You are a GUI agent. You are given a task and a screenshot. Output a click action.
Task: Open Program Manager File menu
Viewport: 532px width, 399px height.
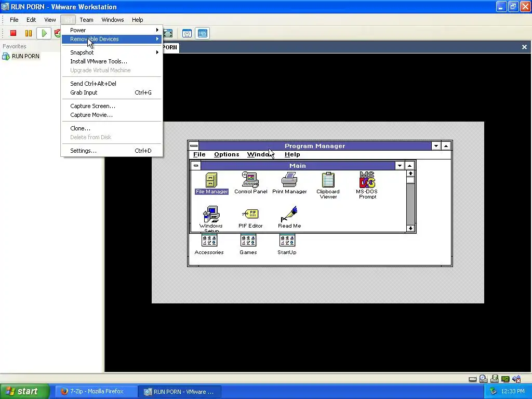[199, 155]
